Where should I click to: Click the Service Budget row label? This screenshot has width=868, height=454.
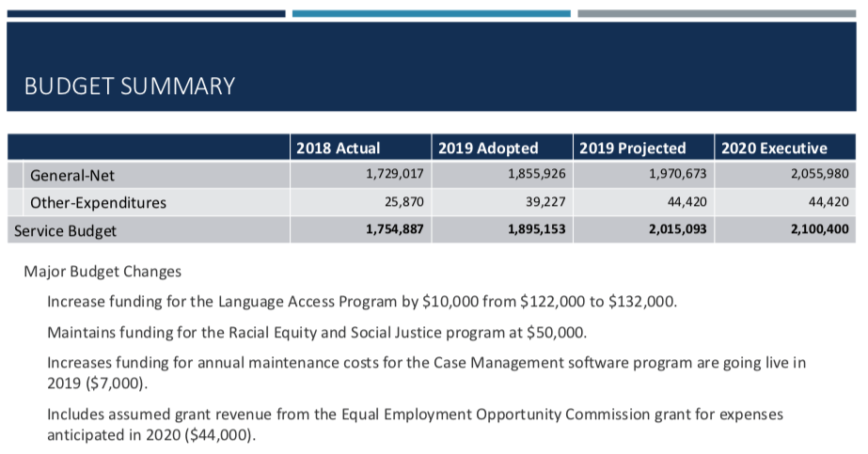(x=65, y=230)
